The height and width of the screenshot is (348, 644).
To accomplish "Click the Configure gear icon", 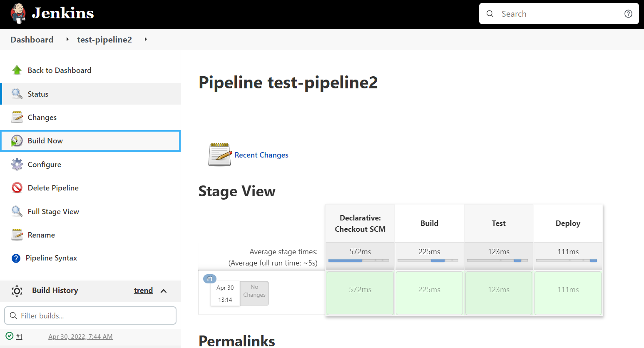I will coord(17,164).
